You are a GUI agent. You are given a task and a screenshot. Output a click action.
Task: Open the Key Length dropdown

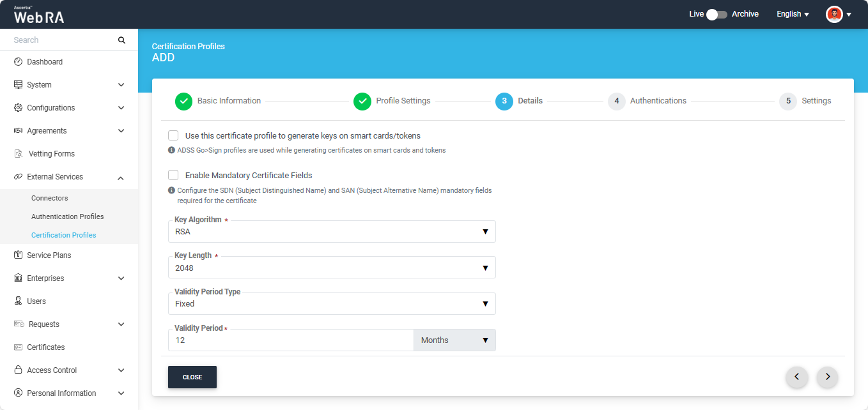(x=332, y=268)
